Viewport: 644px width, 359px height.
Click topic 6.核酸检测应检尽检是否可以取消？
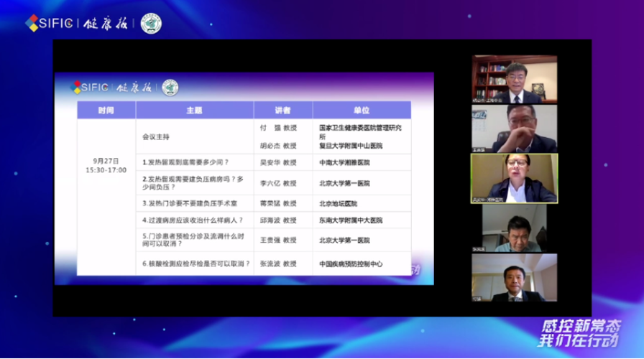pyautogui.click(x=196, y=264)
